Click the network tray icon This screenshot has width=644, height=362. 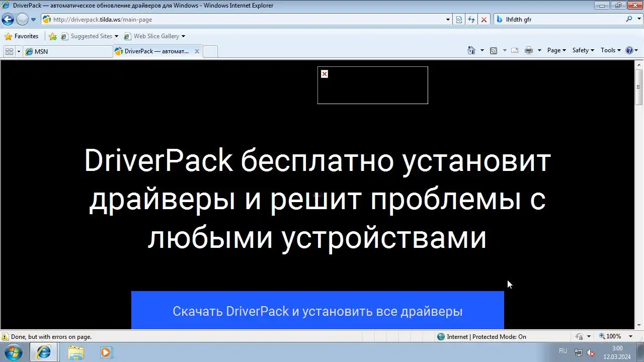[579, 352]
